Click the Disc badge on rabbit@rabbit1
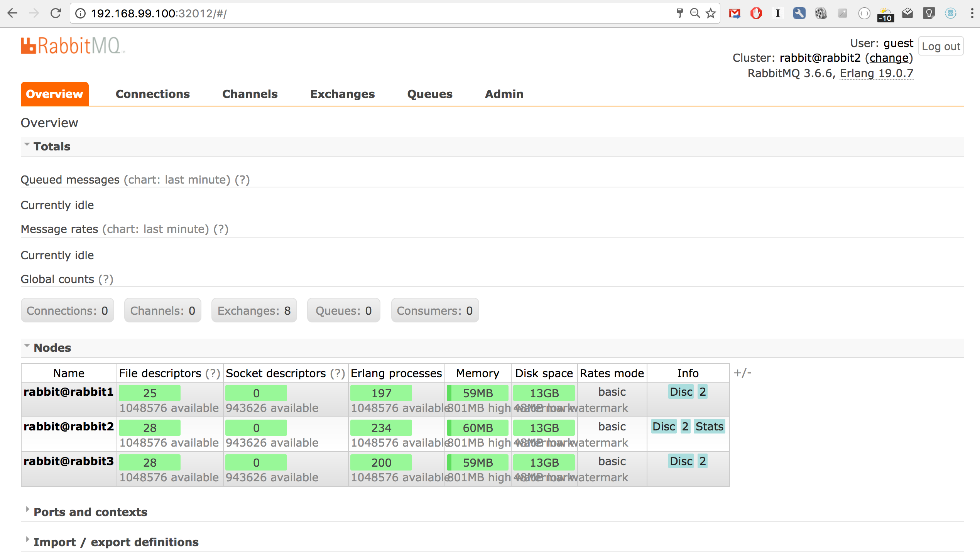 pos(681,392)
